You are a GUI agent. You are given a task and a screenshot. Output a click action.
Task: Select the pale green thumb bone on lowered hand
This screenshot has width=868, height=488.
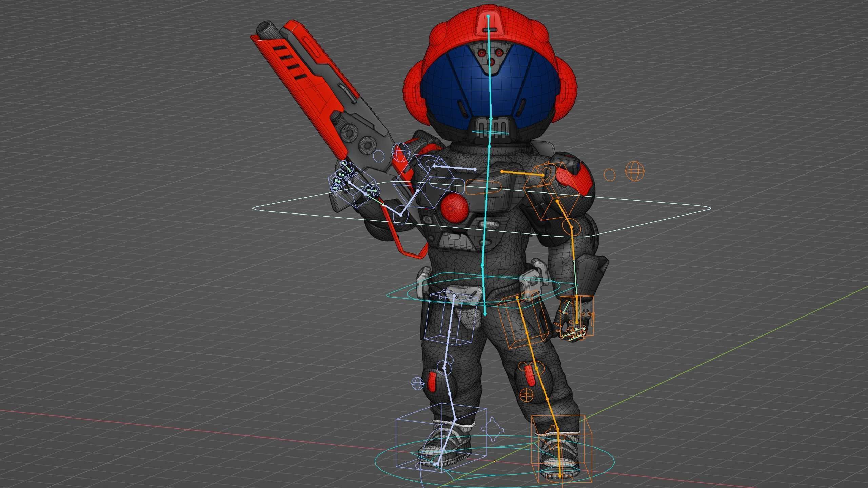566,308
